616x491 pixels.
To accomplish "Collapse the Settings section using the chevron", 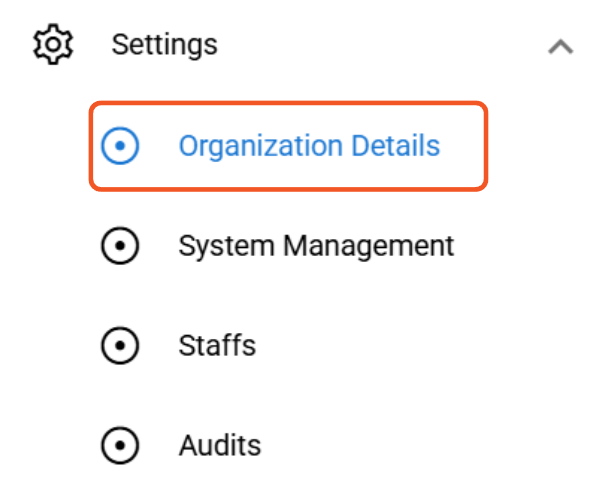I will pyautogui.click(x=561, y=46).
